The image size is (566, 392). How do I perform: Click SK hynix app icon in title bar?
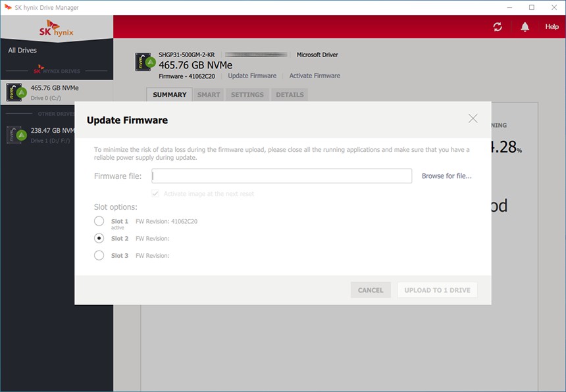pyautogui.click(x=8, y=7)
